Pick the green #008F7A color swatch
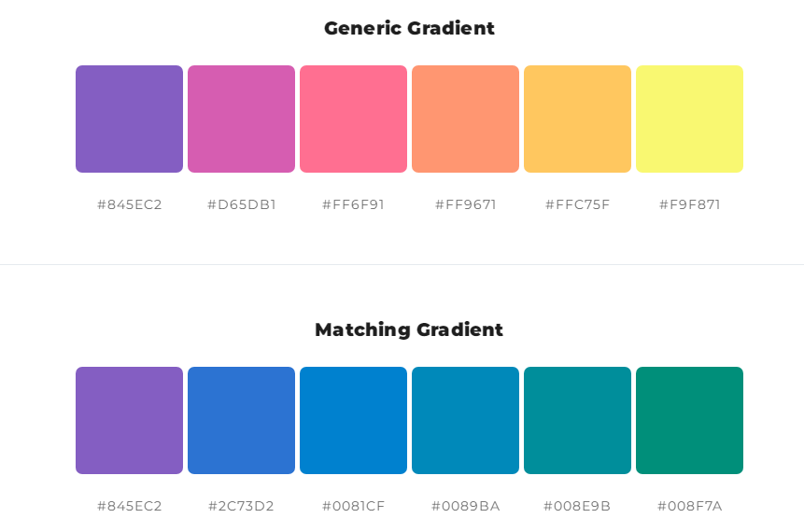 point(689,420)
